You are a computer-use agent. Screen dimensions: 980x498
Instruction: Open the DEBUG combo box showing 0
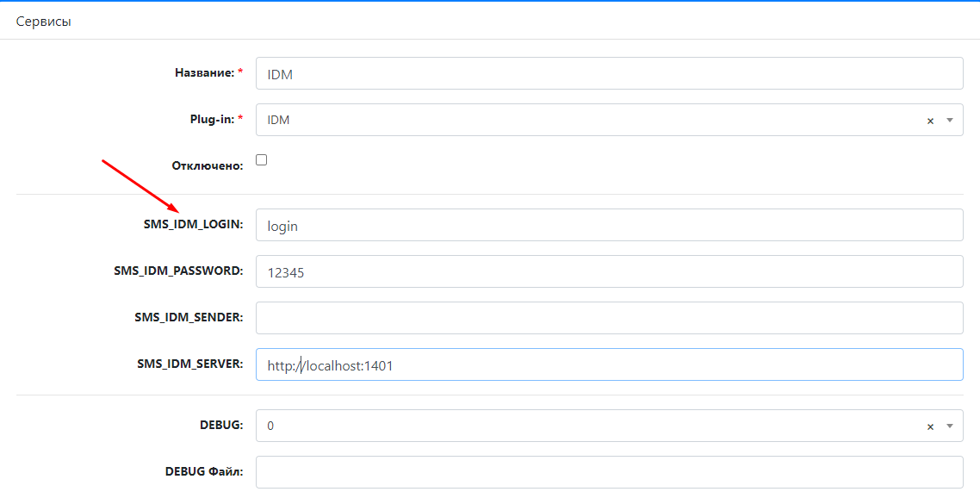click(610, 426)
